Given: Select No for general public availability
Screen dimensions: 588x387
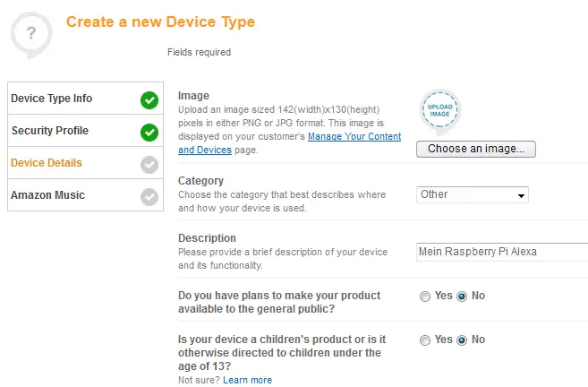Looking at the screenshot, I should (462, 297).
